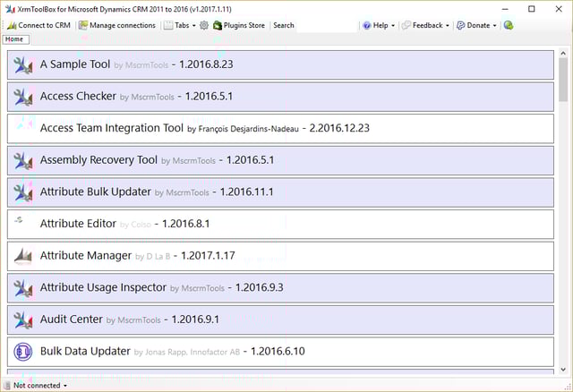Open Manage connections
This screenshot has height=392, width=573.
[x=117, y=25]
